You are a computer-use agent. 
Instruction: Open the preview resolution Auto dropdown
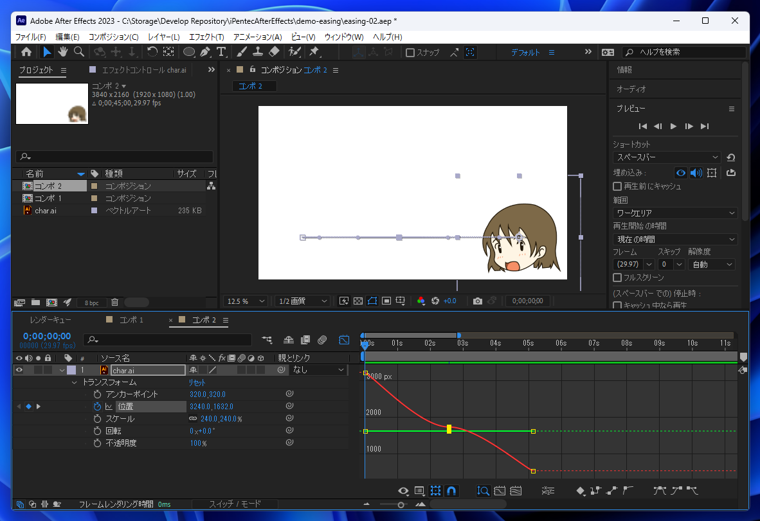click(712, 265)
